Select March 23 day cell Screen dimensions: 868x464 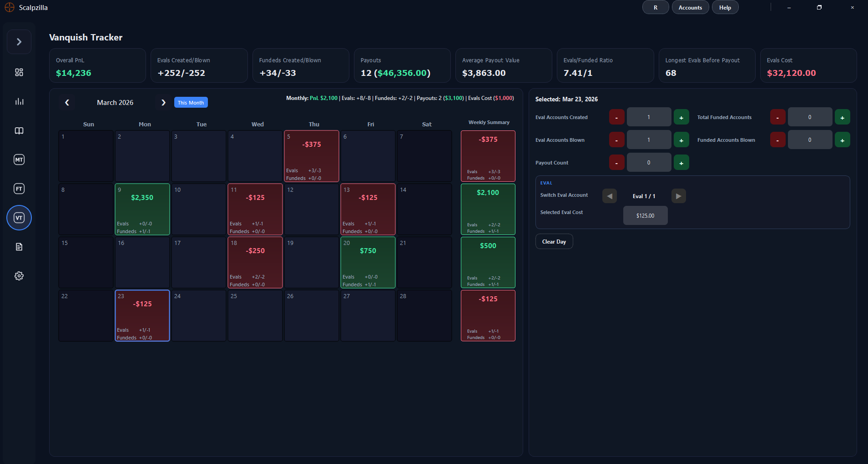[142, 316]
